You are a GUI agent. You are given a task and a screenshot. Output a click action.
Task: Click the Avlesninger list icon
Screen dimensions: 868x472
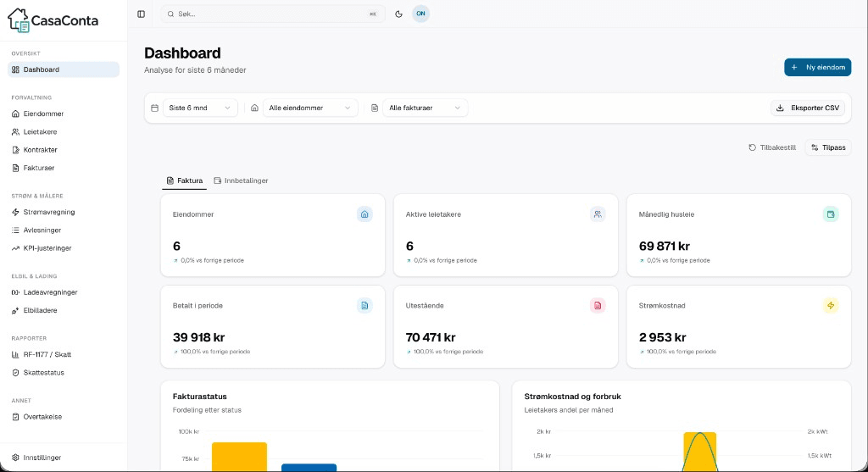pyautogui.click(x=15, y=230)
